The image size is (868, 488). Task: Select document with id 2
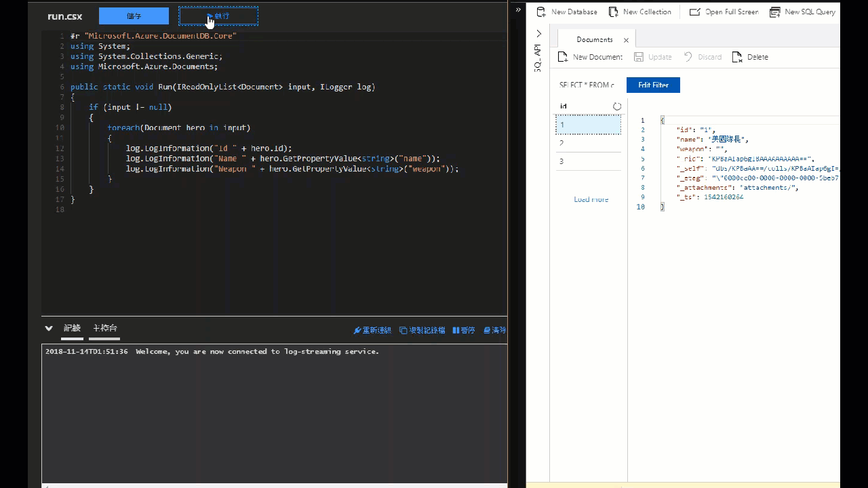pos(588,143)
